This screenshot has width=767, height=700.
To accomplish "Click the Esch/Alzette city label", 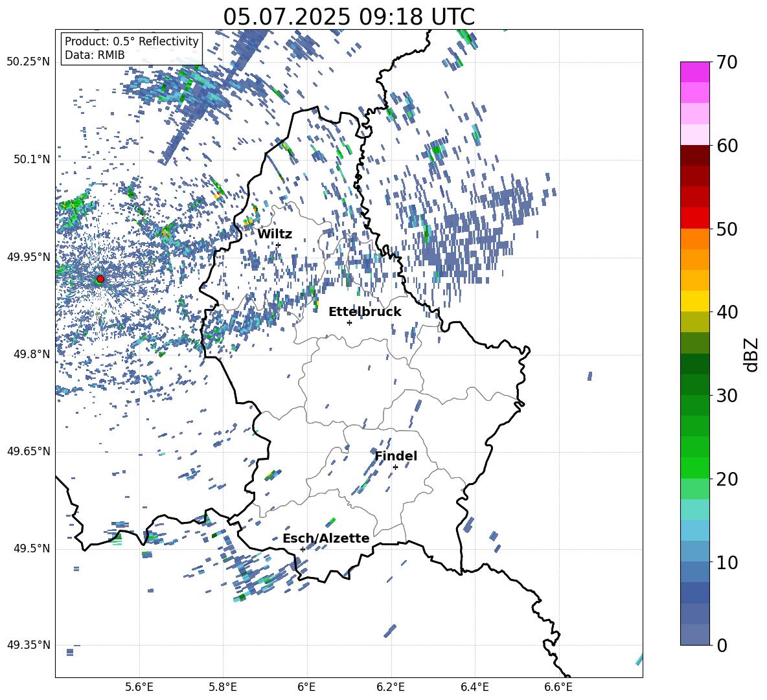I will (326, 538).
